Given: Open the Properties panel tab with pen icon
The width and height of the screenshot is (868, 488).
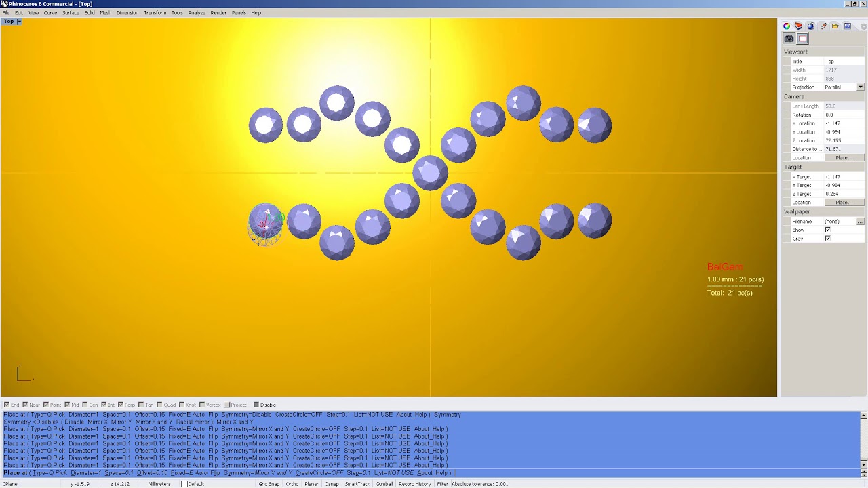Looking at the screenshot, I should pyautogui.click(x=823, y=26).
